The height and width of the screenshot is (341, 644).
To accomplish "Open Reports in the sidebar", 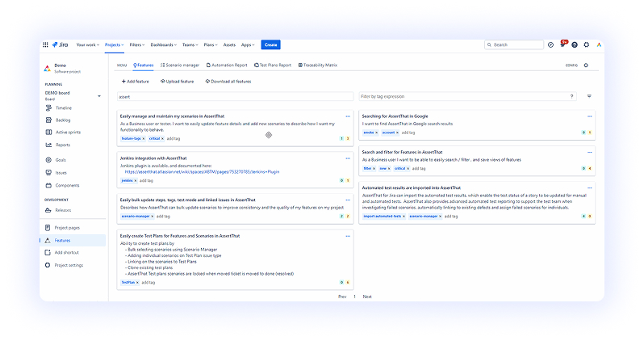I will coord(63,145).
